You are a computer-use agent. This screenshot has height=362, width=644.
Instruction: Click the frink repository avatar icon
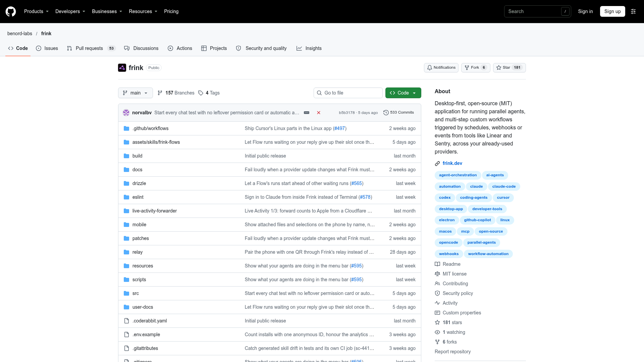122,68
